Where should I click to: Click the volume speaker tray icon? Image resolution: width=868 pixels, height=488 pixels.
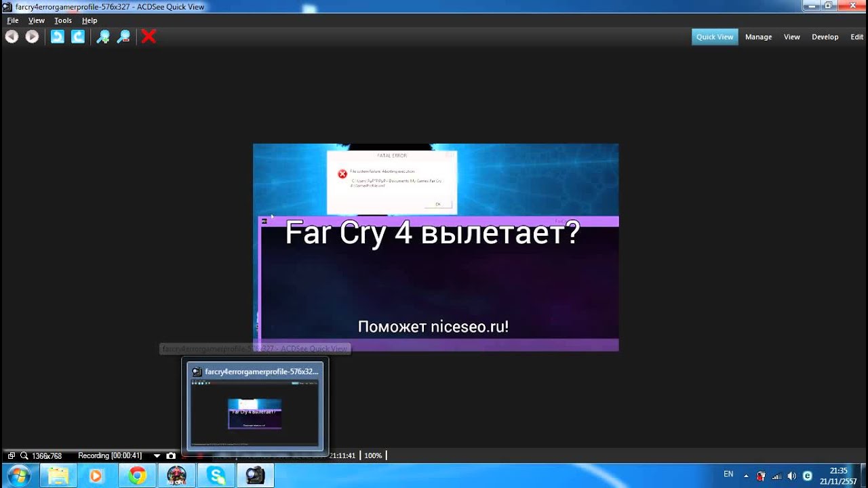click(x=791, y=476)
